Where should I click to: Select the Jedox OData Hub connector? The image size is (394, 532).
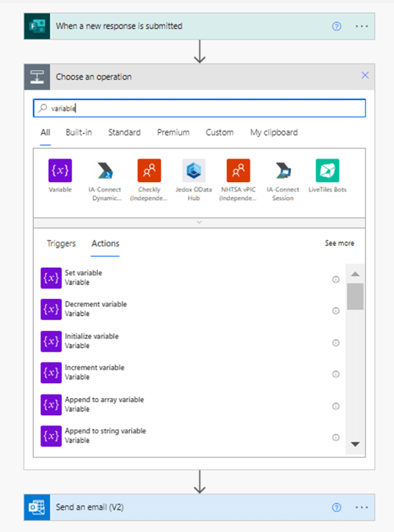click(x=194, y=171)
